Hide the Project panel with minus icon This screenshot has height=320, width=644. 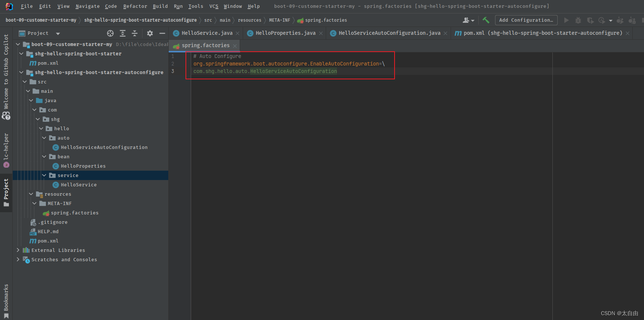[x=162, y=33]
